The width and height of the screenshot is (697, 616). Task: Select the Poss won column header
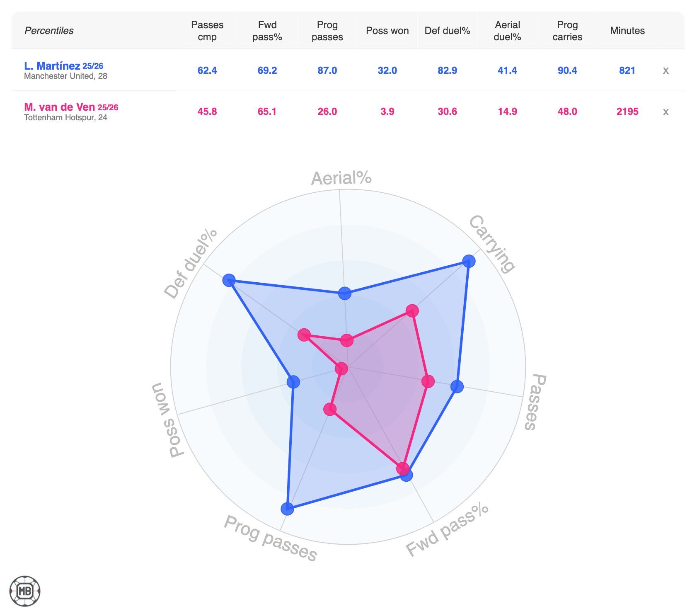point(387,31)
